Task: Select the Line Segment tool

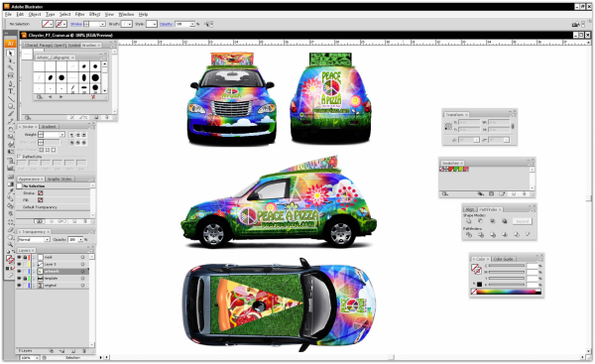Action: point(10,98)
